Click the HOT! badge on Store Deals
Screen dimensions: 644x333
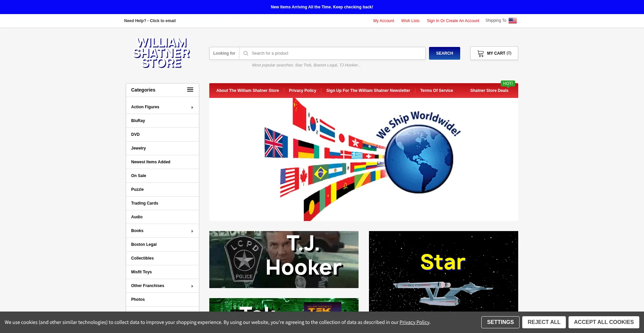tap(508, 84)
